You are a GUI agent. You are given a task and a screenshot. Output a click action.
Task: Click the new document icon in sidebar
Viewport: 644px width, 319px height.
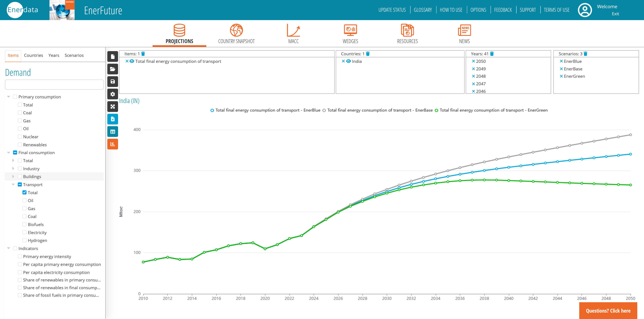tap(113, 57)
